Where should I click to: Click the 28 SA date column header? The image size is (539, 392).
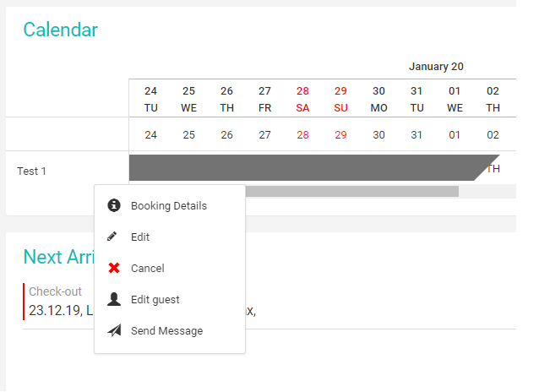tap(302, 99)
